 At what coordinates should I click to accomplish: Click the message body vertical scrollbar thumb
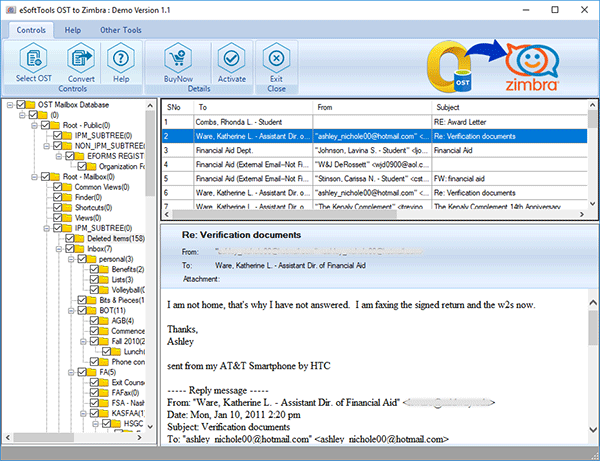click(593, 327)
